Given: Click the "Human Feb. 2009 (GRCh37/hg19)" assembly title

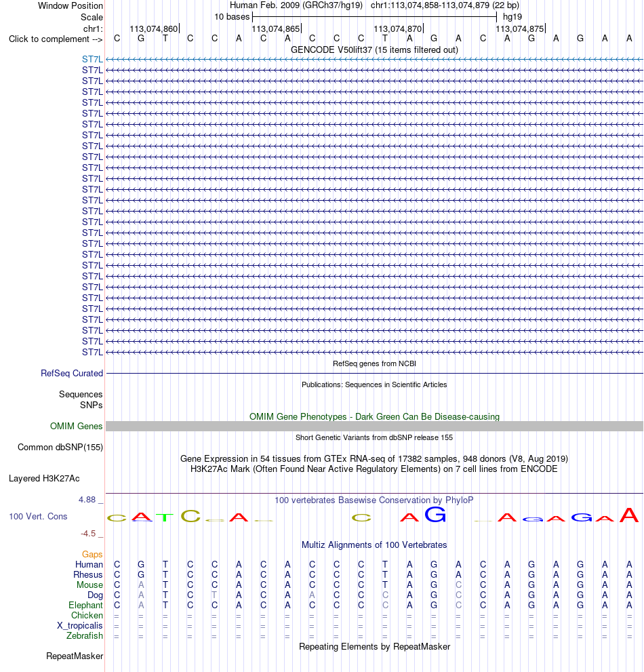Looking at the screenshot, I should [296, 5].
